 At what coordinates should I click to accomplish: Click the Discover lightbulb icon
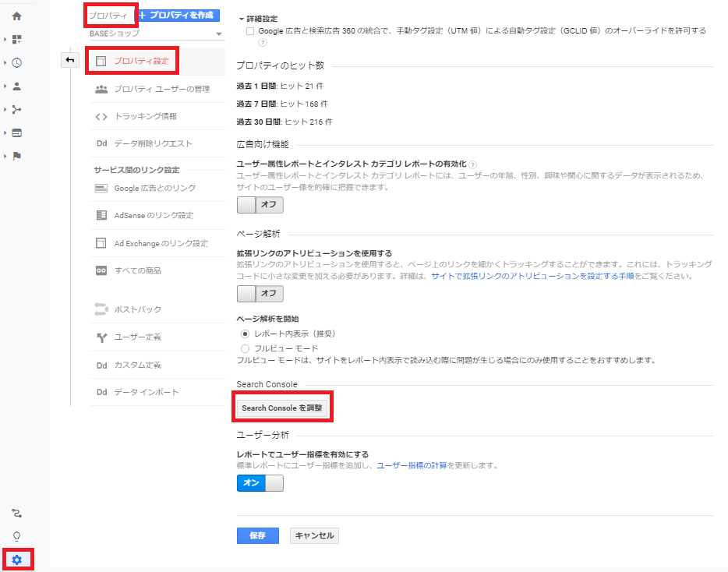coord(16,536)
